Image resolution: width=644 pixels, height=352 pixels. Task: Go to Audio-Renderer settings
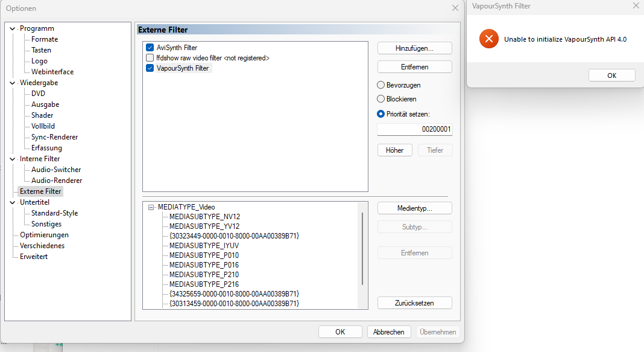(57, 181)
